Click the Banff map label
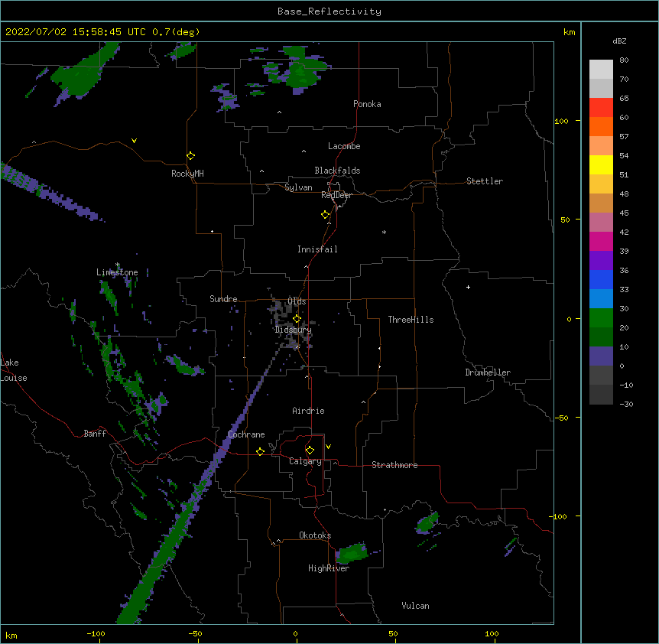 (95, 434)
